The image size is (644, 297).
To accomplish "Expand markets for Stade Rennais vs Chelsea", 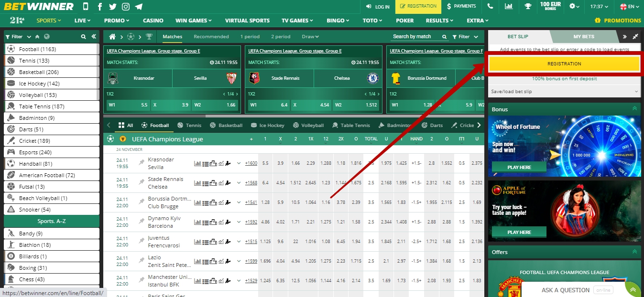I will coord(239,183).
